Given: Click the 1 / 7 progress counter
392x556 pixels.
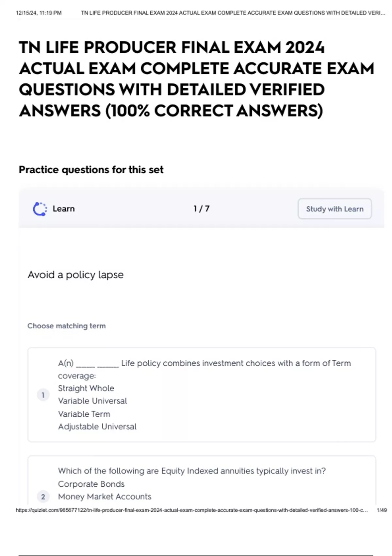Looking at the screenshot, I should point(201,209).
